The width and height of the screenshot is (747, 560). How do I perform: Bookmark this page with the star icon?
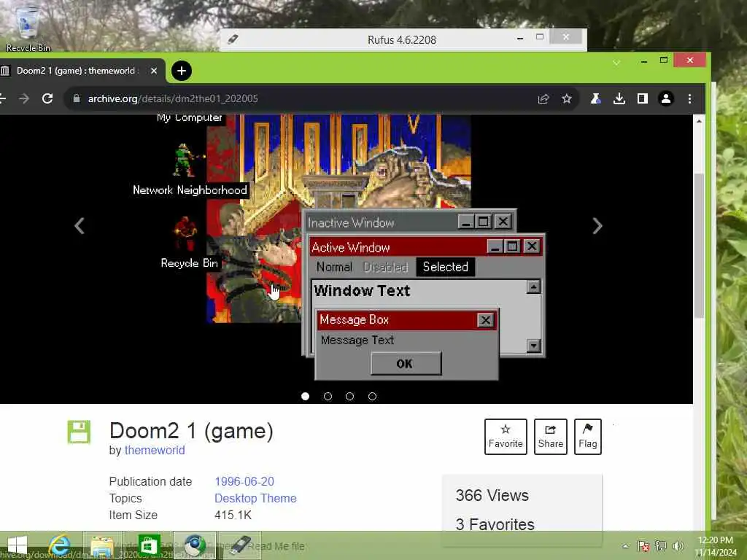[566, 98]
